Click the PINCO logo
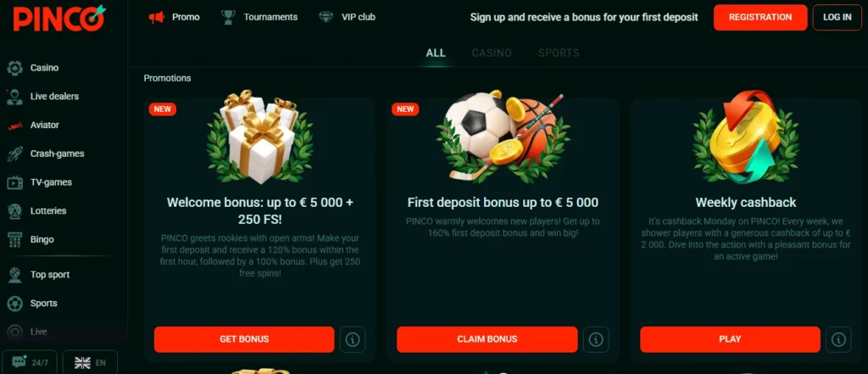The width and height of the screenshot is (868, 374). (59, 19)
